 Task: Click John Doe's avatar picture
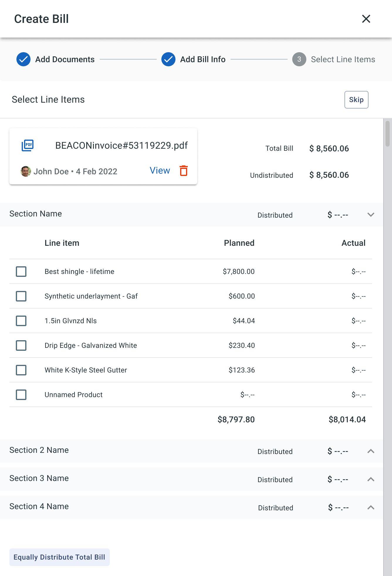point(26,171)
